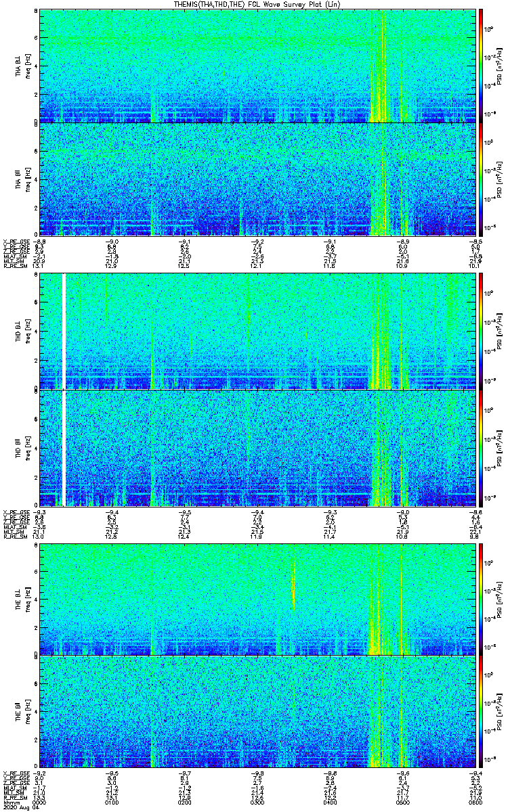The height and width of the screenshot is (812, 508).
Task: Click the PSD color bar beside THE B-perpendicular
Action: point(481,599)
